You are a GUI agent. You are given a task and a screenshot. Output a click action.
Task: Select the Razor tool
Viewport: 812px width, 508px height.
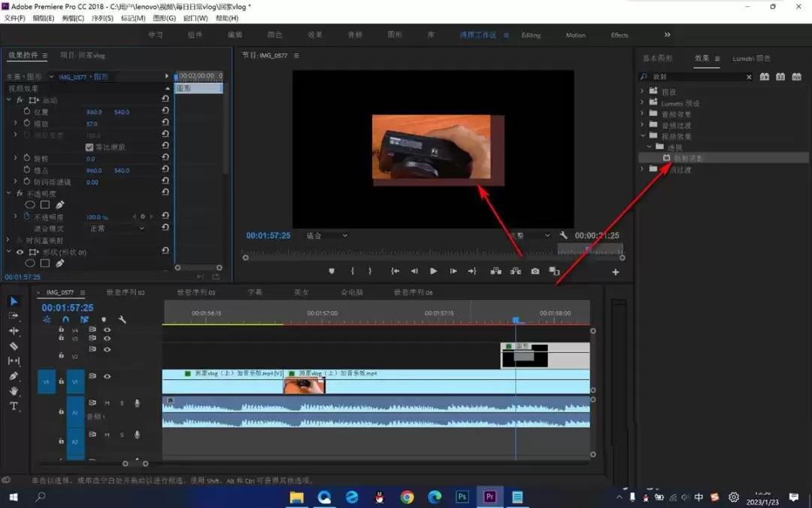[x=14, y=345]
